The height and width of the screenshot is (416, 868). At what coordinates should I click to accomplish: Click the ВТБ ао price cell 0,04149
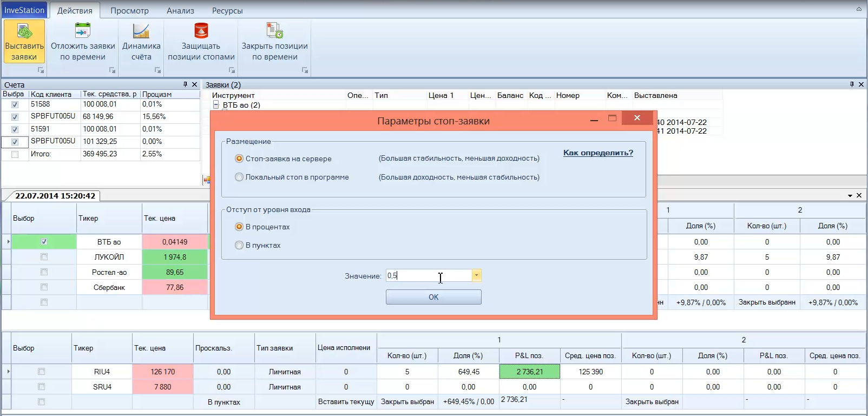pyautogui.click(x=175, y=242)
